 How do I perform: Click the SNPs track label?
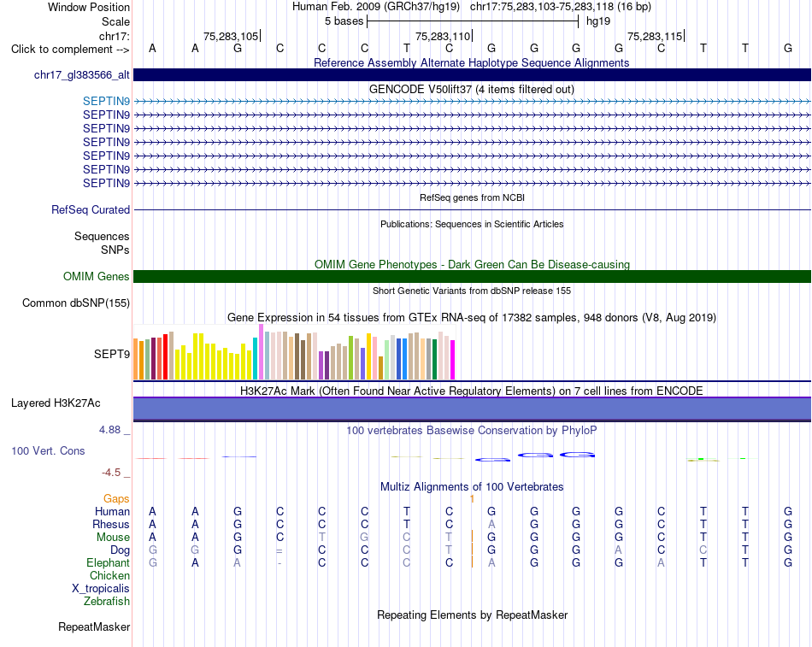(115, 250)
